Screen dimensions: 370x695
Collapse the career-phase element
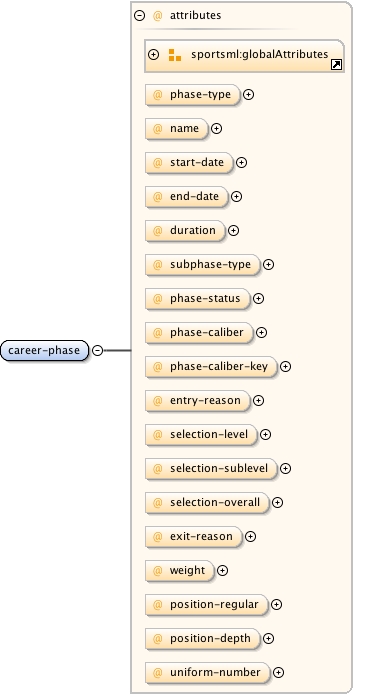coord(97,351)
